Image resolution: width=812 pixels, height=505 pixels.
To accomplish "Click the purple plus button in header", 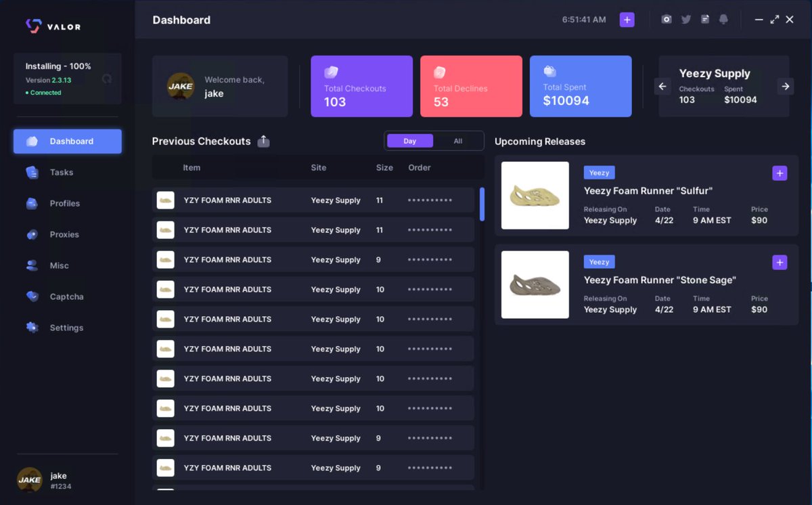I will tap(627, 20).
